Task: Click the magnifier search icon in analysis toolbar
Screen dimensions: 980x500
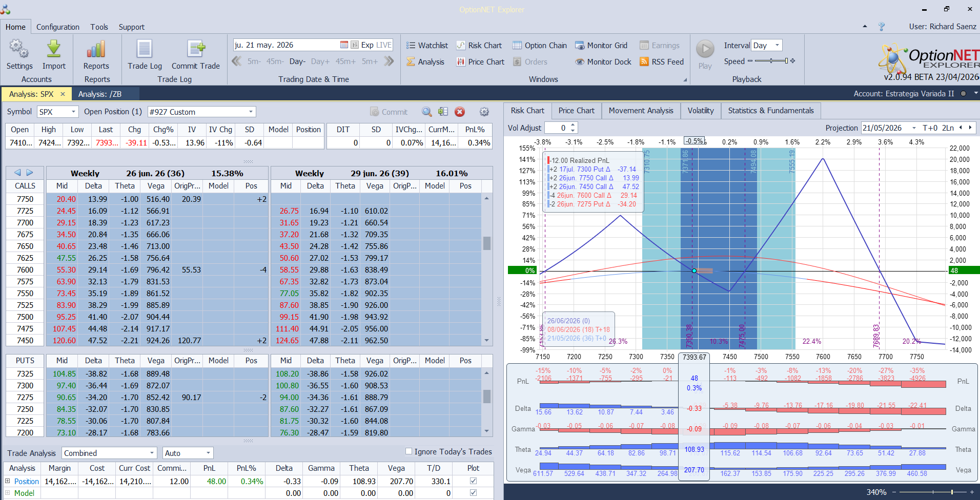Action: coord(426,112)
